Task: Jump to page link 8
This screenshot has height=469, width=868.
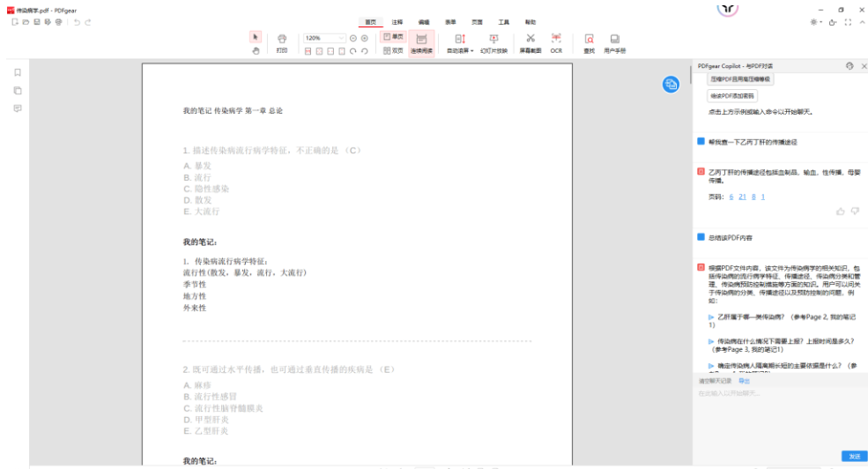Action: 753,197
